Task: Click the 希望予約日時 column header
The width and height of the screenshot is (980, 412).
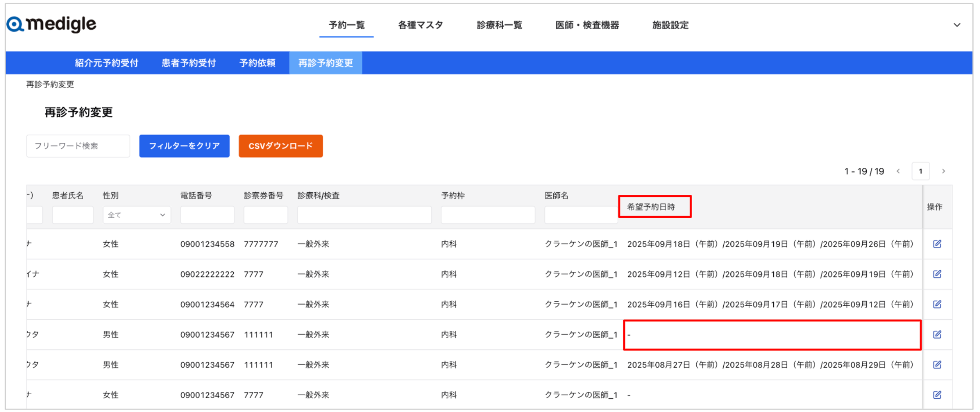Action: pyautogui.click(x=651, y=207)
